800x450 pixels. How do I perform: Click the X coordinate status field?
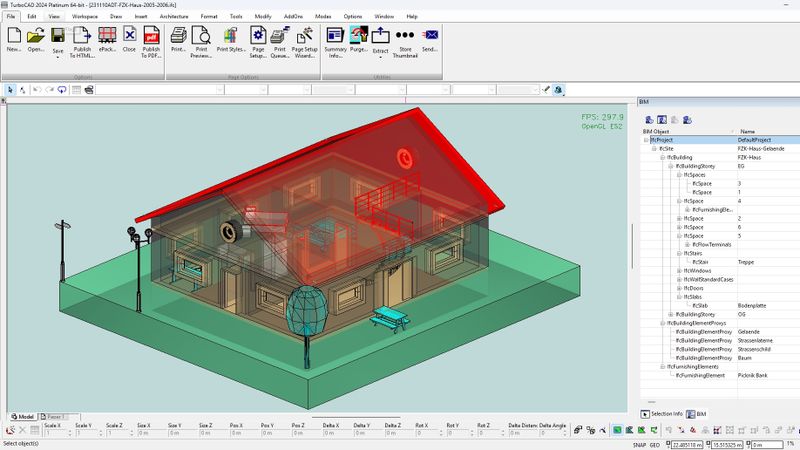[x=688, y=445]
